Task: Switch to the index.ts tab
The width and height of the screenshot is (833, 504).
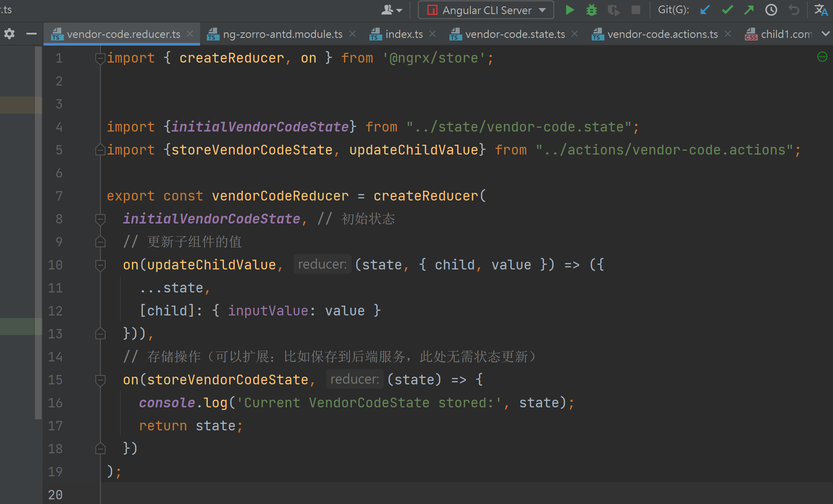Action: 404,34
